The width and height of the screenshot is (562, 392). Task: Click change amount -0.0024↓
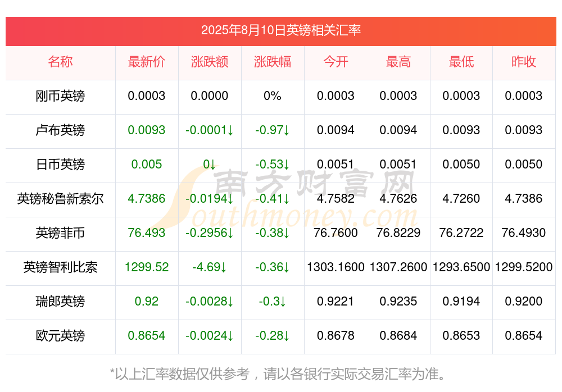pyautogui.click(x=210, y=336)
